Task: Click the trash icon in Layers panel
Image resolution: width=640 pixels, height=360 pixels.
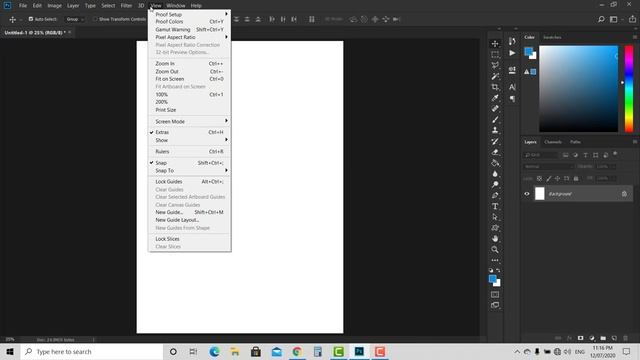Action: coord(625,338)
